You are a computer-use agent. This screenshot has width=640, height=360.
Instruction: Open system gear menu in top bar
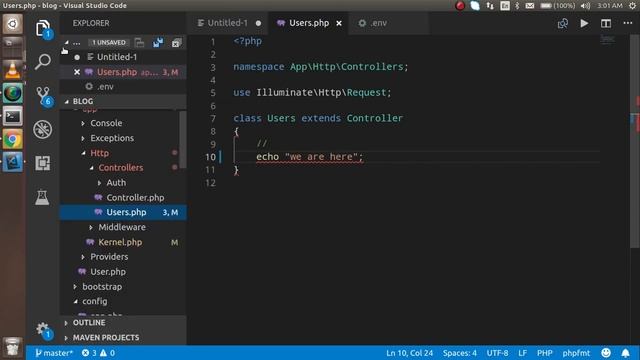coord(632,5)
